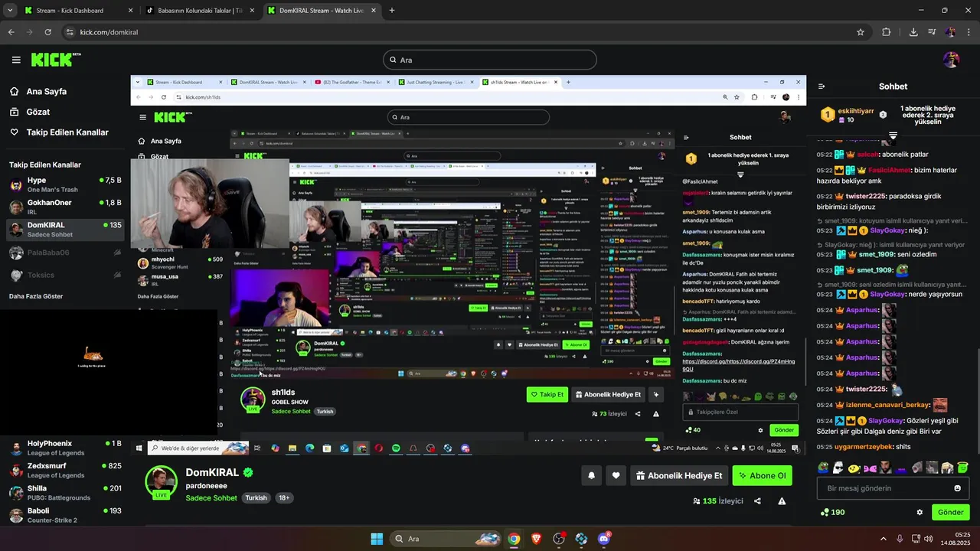Open Chrome three-dot menu
980x551 pixels.
point(969,32)
